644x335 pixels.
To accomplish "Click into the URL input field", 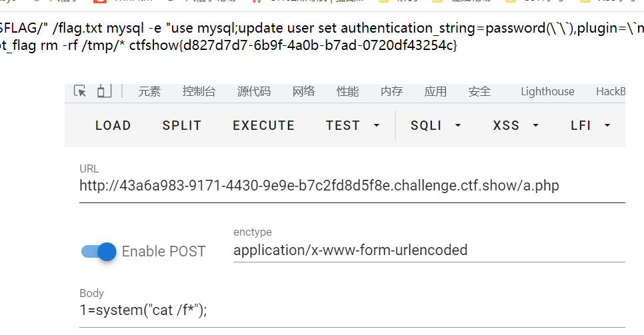I will [352, 186].
